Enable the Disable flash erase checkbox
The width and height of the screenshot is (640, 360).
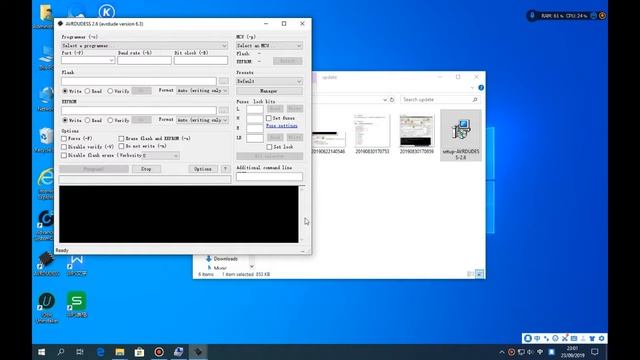(x=64, y=156)
